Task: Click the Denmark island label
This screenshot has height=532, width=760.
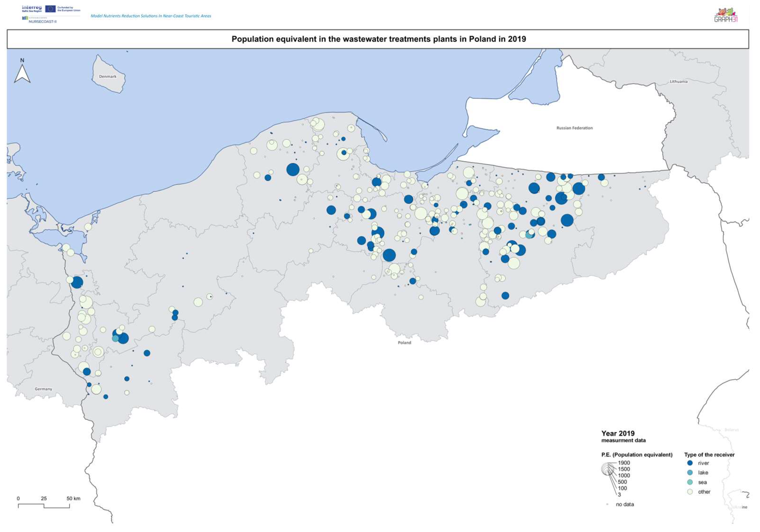Action: coord(108,76)
